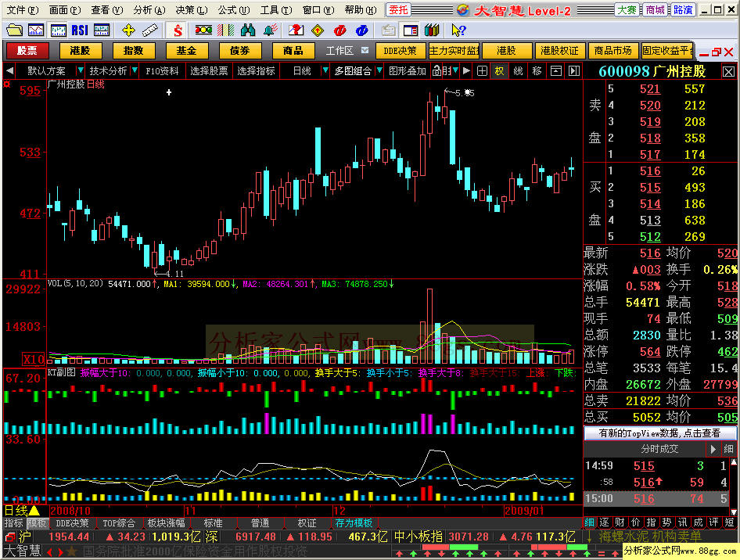Switch to the TOP综合 bottom tab
Viewport: 740px width, 560px height.
tap(119, 522)
